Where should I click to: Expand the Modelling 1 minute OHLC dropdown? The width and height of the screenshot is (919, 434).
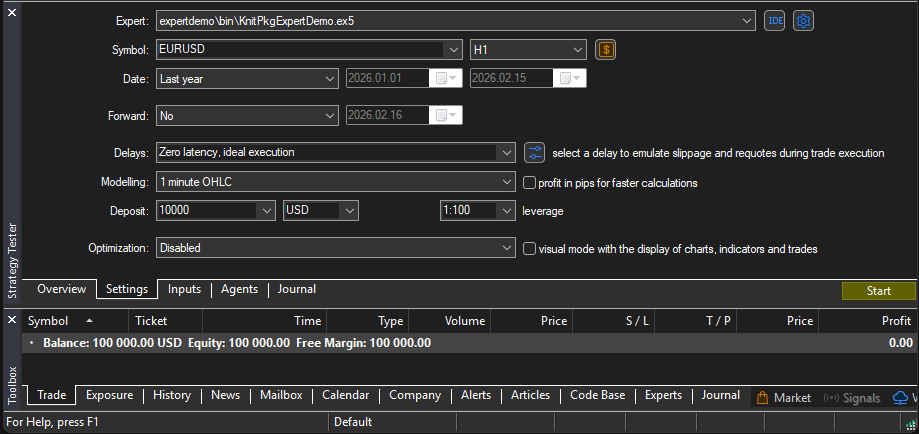coord(505,182)
